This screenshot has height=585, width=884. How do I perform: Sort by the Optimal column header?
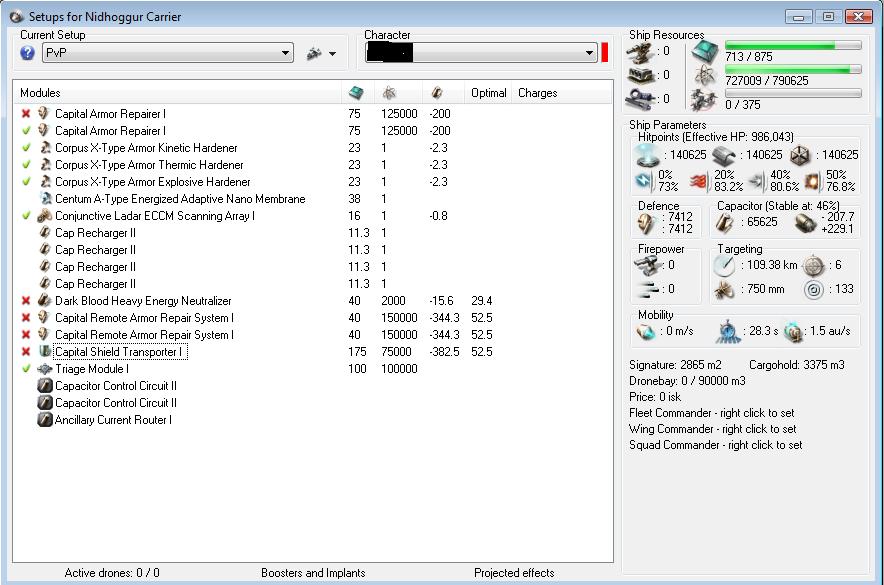click(488, 93)
